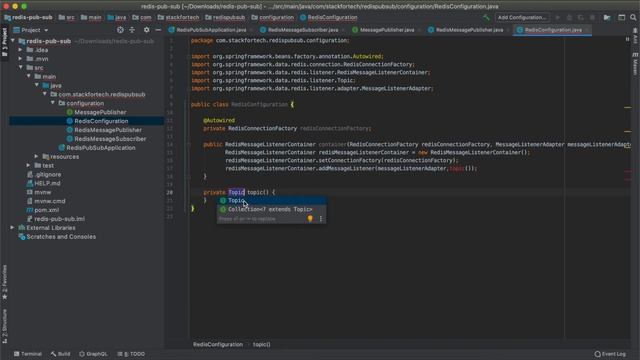640x360 pixels.
Task: Choose Topic from autocomplete popup
Action: [271, 200]
